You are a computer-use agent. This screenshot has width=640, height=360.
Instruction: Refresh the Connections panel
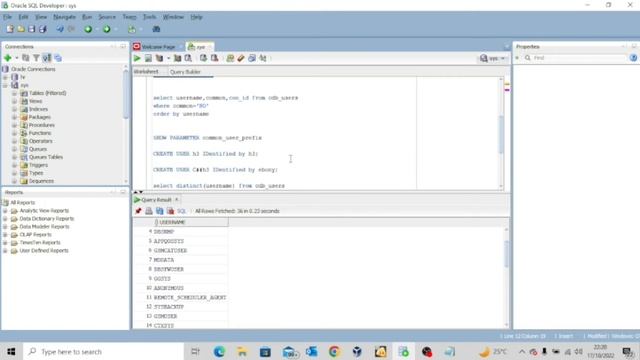coord(26,58)
